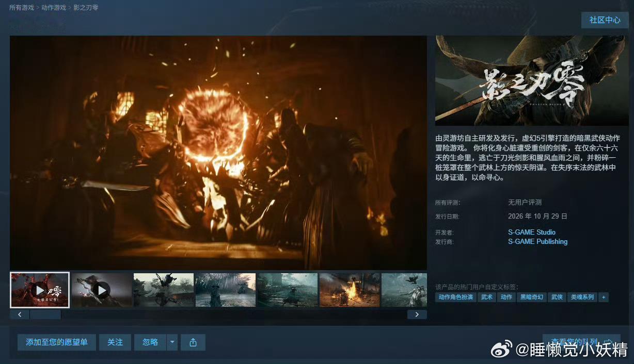Viewport: 634px width, 364px height.
Task: Click 添加至您的愿望单 button
Action: coord(57,342)
